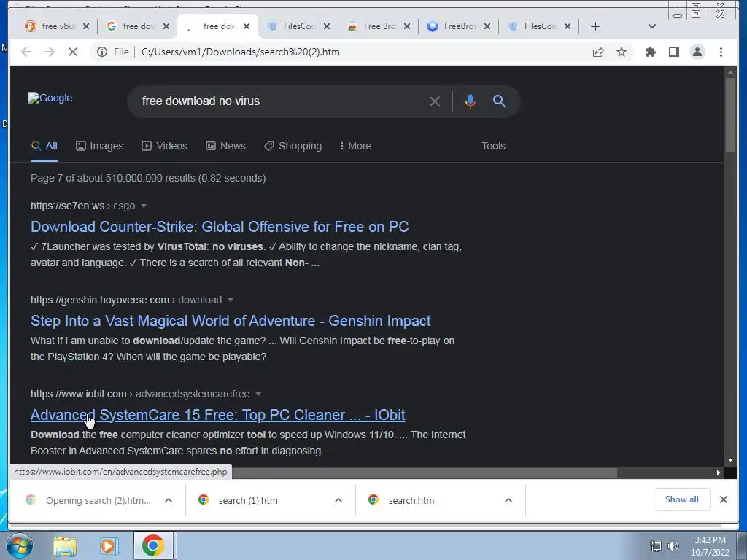Open Chrome profile avatar
The height and width of the screenshot is (560, 747).
click(x=697, y=52)
